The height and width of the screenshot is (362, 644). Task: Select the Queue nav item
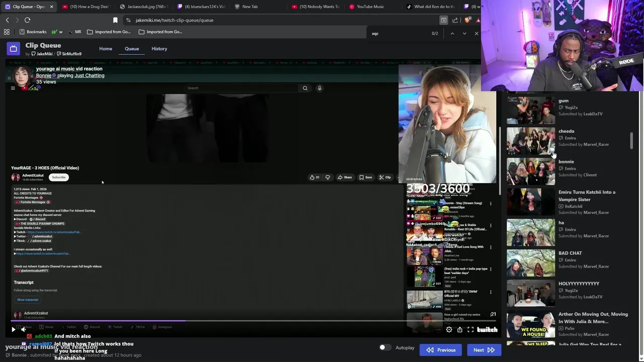[x=132, y=49]
